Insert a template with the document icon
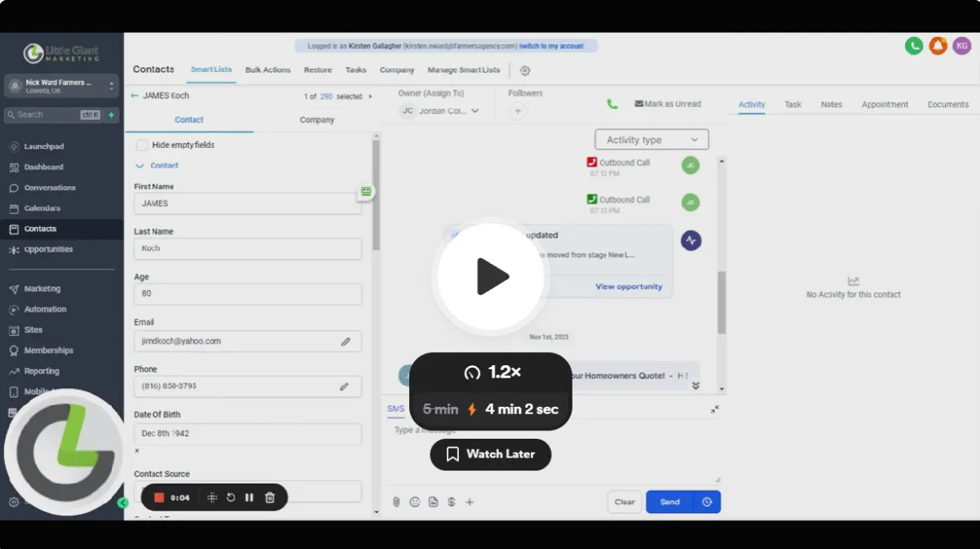The width and height of the screenshot is (980, 549). click(x=433, y=502)
